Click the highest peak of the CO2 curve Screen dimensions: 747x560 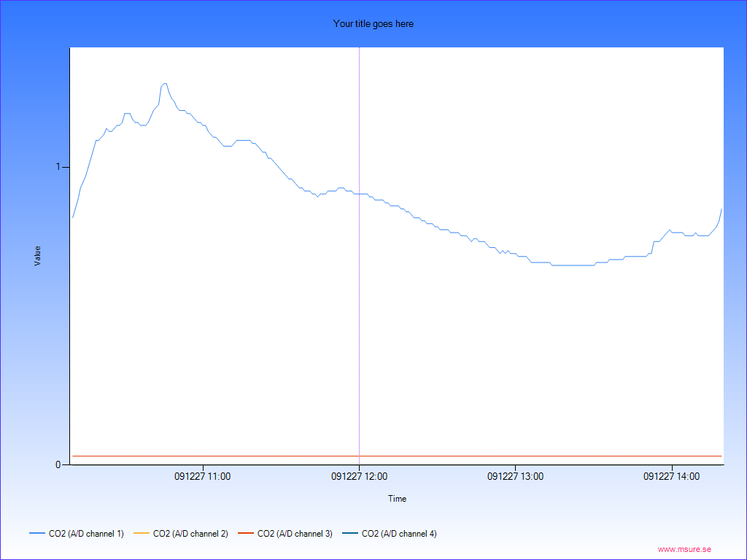165,84
